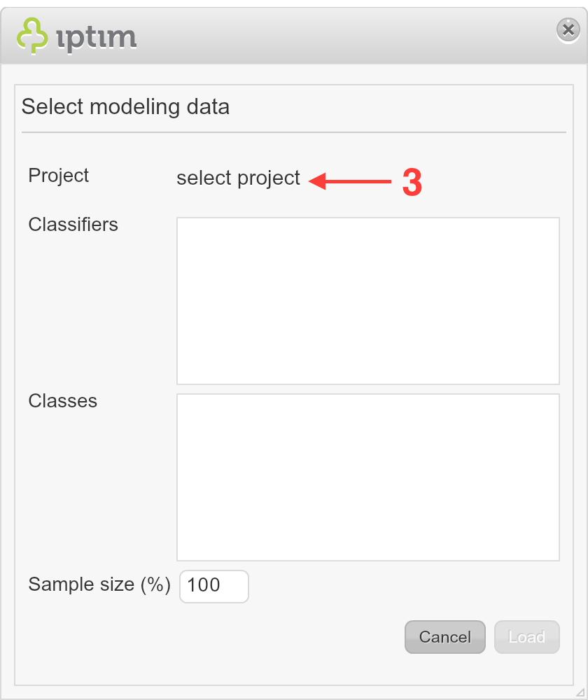
Task: Click the resize grip in dialog corner
Action: 580,692
